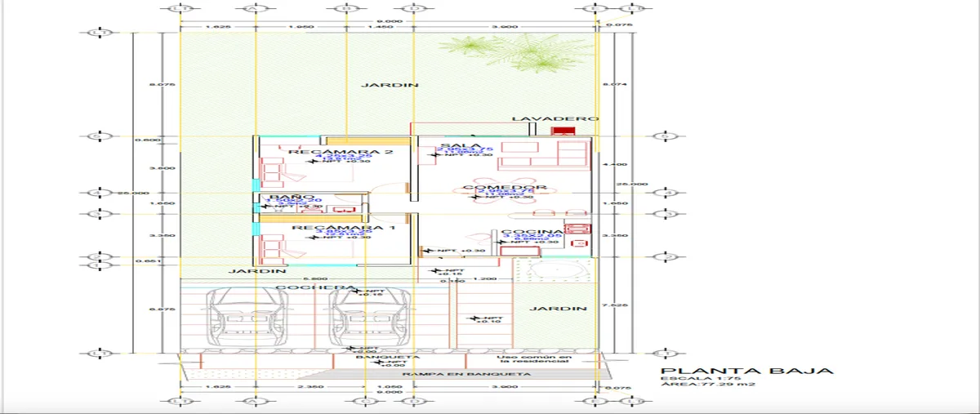The width and height of the screenshot is (980, 414).
Task: Click the 'Uso común en la residencial' note
Action: 532,360
